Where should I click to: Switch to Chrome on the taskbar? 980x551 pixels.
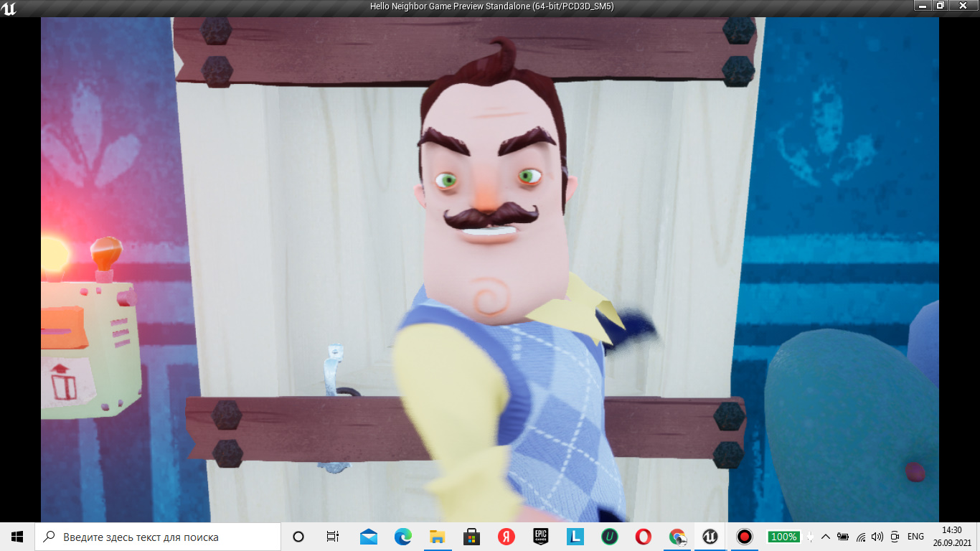click(x=677, y=537)
